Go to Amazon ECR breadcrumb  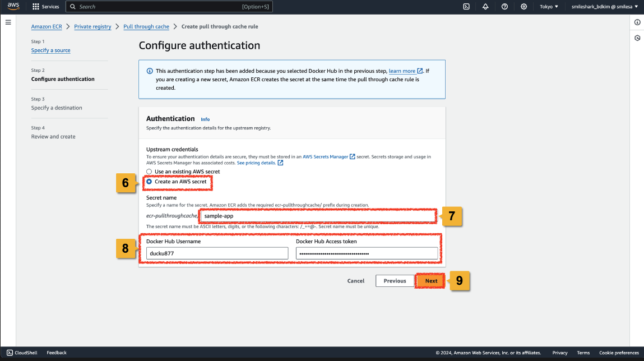[47, 26]
